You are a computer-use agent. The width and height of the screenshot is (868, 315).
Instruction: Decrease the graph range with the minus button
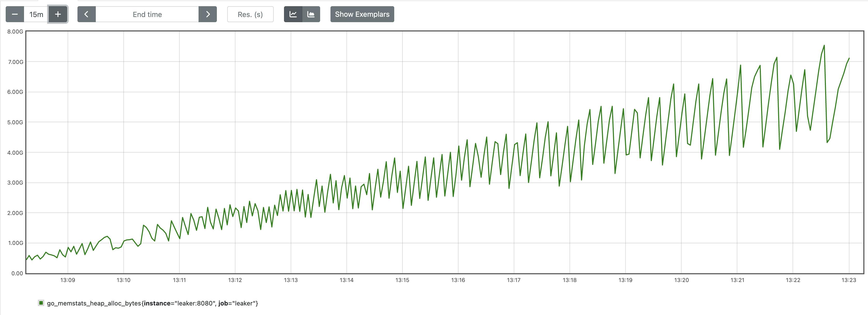pos(15,14)
